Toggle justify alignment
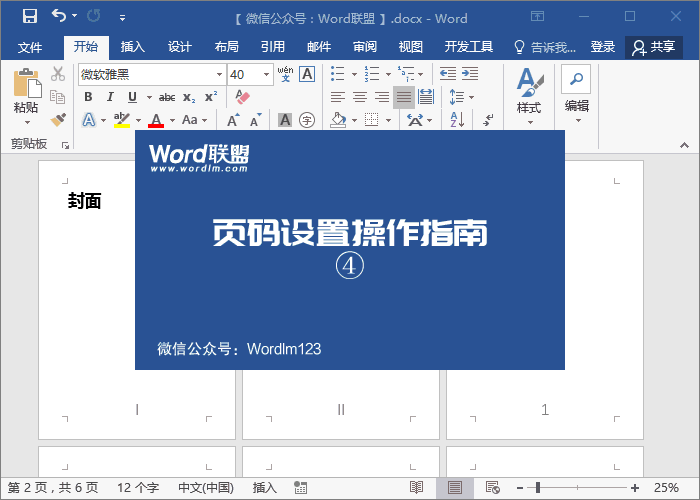700x500 pixels. [404, 97]
